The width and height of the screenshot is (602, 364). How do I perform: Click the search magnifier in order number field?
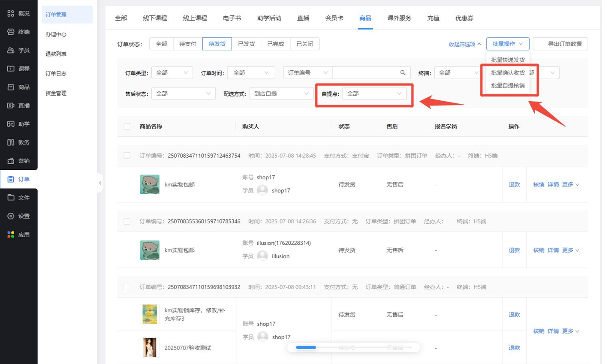coord(403,73)
